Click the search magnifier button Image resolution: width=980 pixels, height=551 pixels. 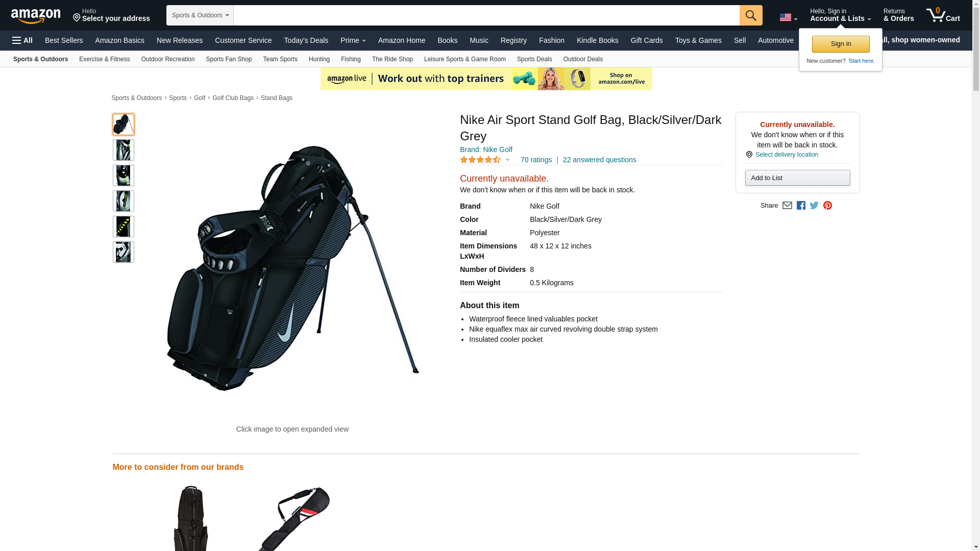tap(751, 15)
